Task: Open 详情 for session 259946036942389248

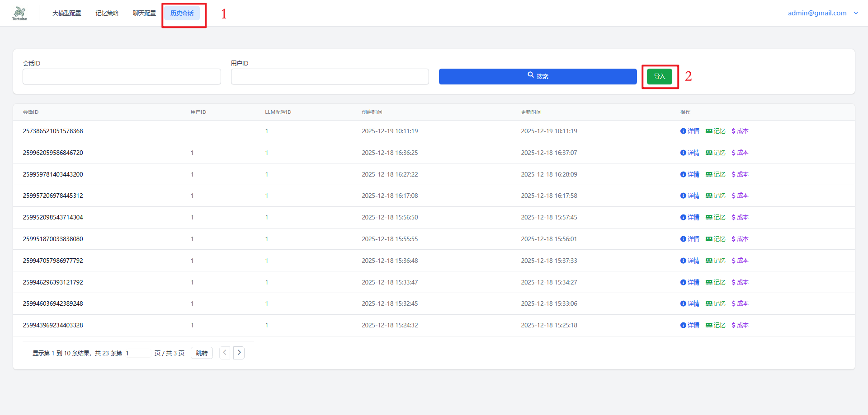Action: pyautogui.click(x=690, y=303)
